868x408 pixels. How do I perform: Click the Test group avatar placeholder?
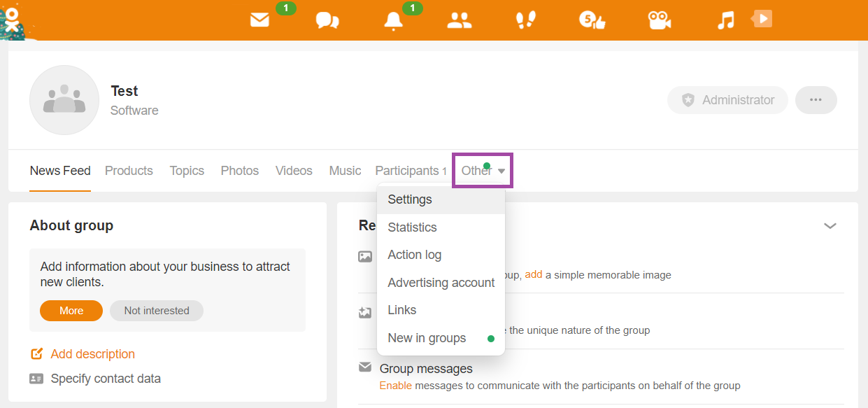pyautogui.click(x=64, y=100)
